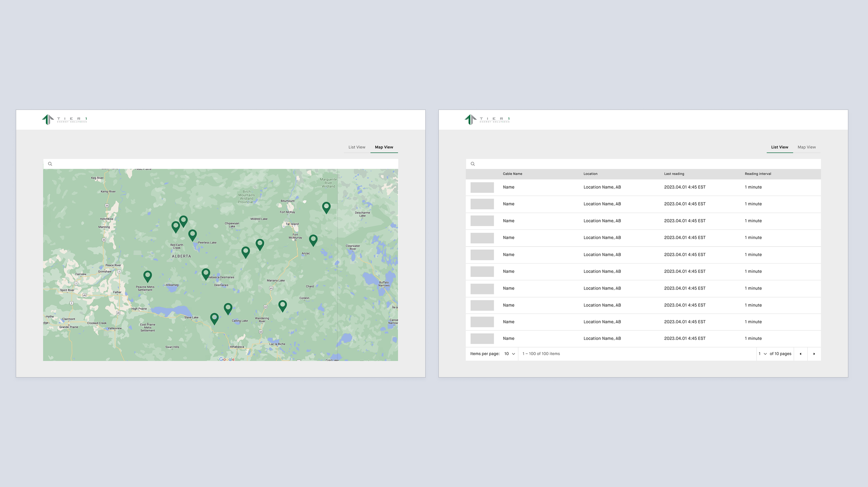The width and height of the screenshot is (868, 487).
Task: Switch to List View tab on map screen
Action: pyautogui.click(x=357, y=147)
